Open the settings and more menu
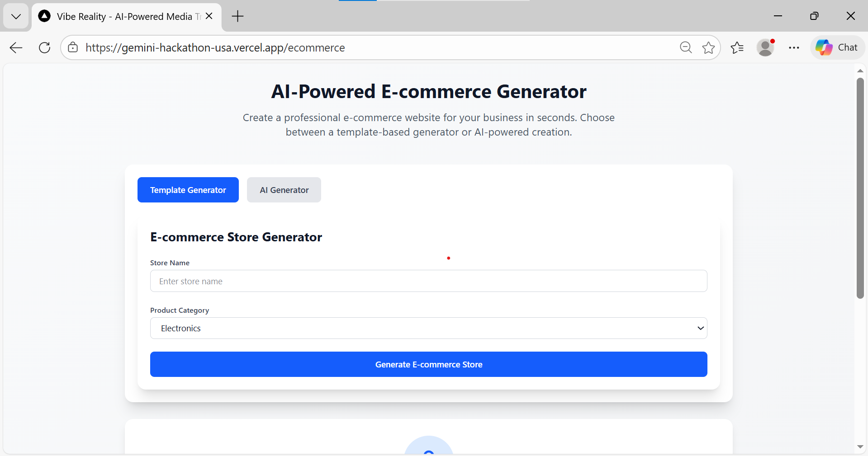Image resolution: width=868 pixels, height=456 pixels. click(794, 47)
